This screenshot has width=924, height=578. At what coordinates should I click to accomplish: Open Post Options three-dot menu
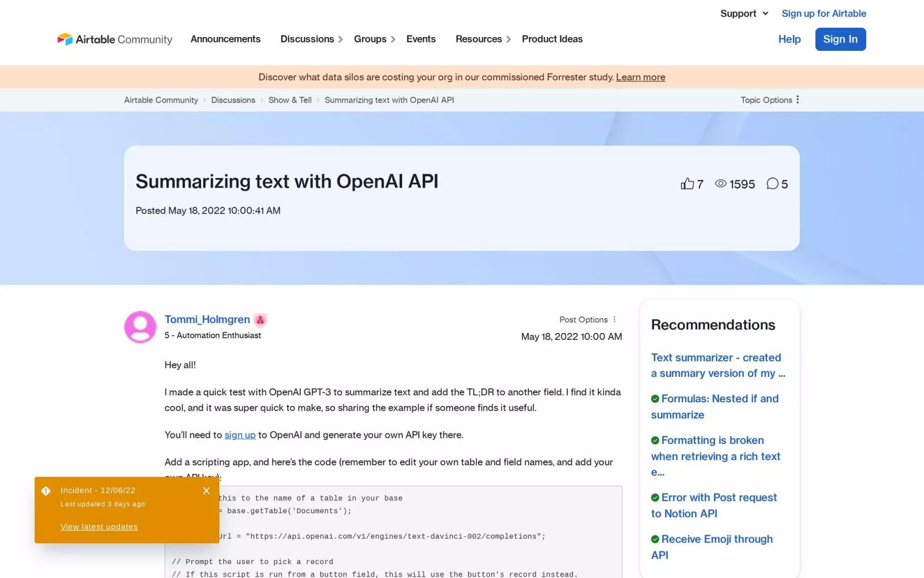coord(614,320)
